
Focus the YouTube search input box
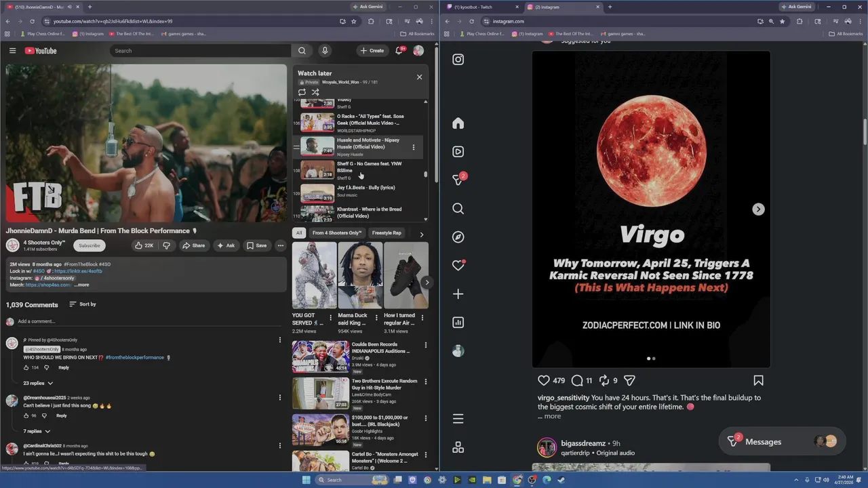tap(200, 51)
